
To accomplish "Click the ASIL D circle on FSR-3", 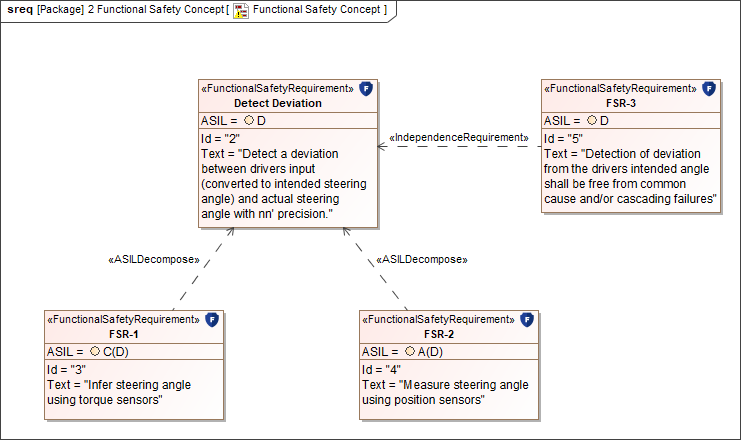I will tap(592, 121).
